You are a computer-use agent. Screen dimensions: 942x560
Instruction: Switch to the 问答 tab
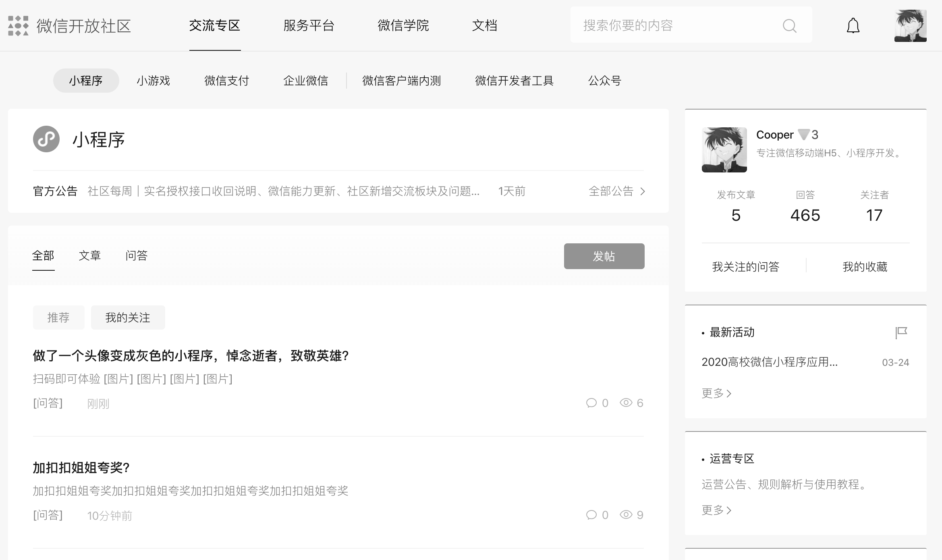[x=137, y=255]
